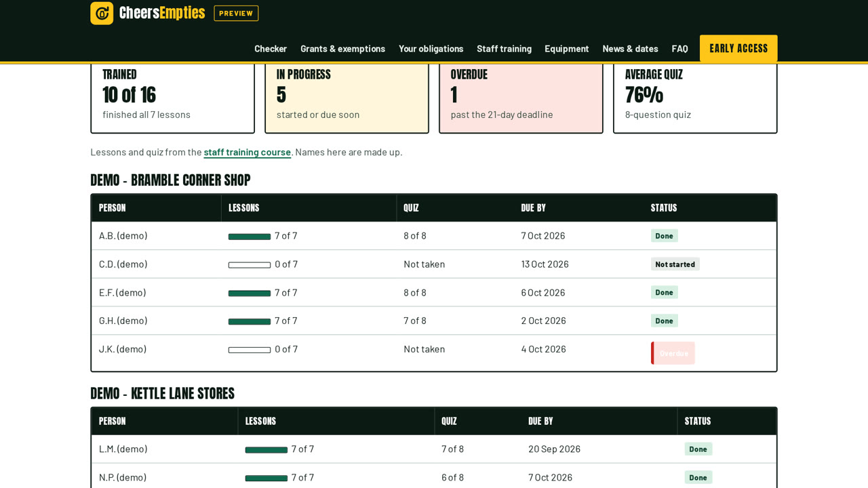Viewport: 868px width, 488px height.
Task: Select the In Progress 5 card
Action: [347, 98]
